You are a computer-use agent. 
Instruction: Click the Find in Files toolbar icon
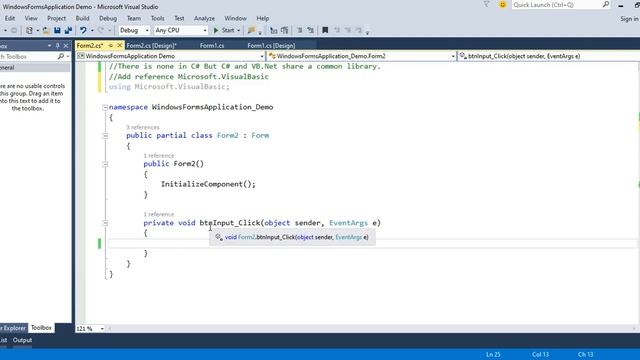(251, 30)
